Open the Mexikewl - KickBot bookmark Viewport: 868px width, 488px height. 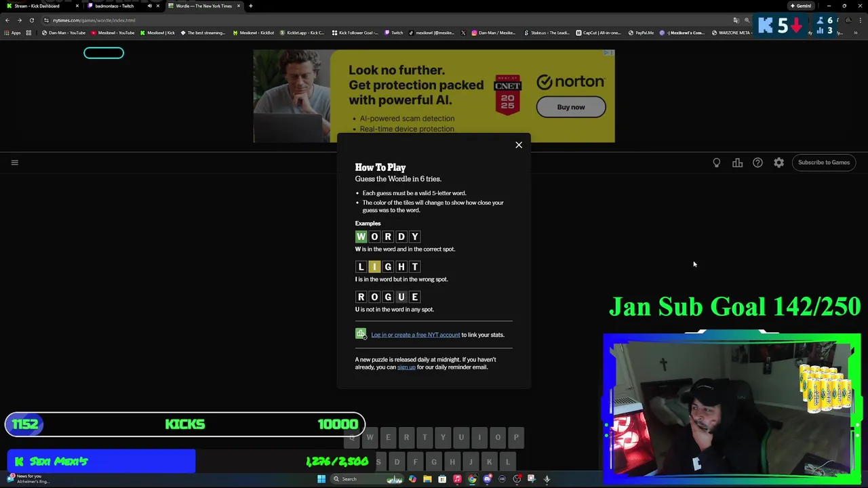[x=254, y=33]
